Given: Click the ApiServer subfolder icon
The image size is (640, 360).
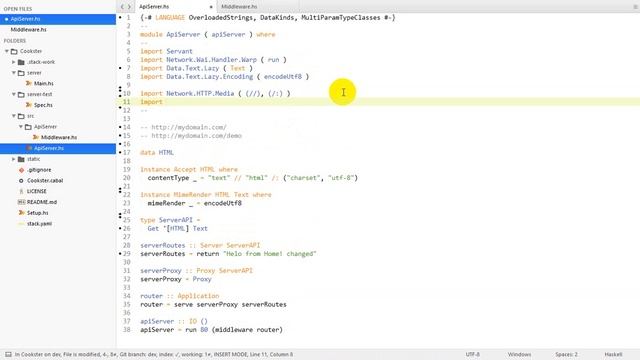Looking at the screenshot, I should [x=28, y=127].
